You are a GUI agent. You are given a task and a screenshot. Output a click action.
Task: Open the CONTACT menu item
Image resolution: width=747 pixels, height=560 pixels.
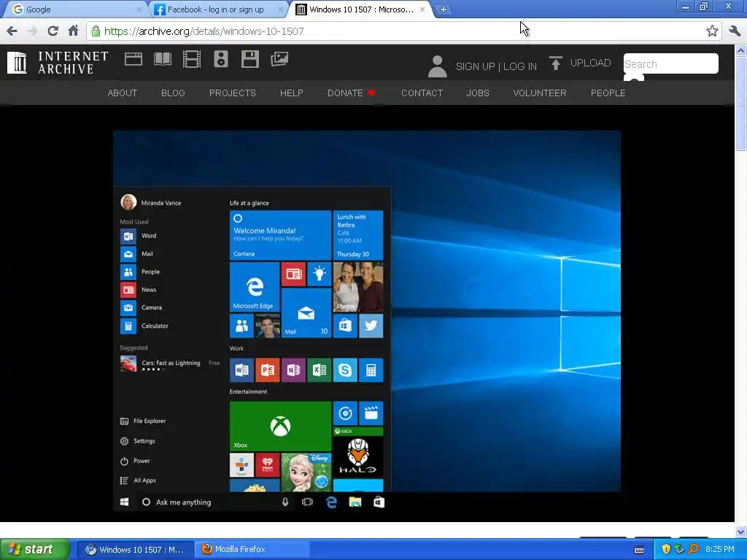pyautogui.click(x=422, y=93)
